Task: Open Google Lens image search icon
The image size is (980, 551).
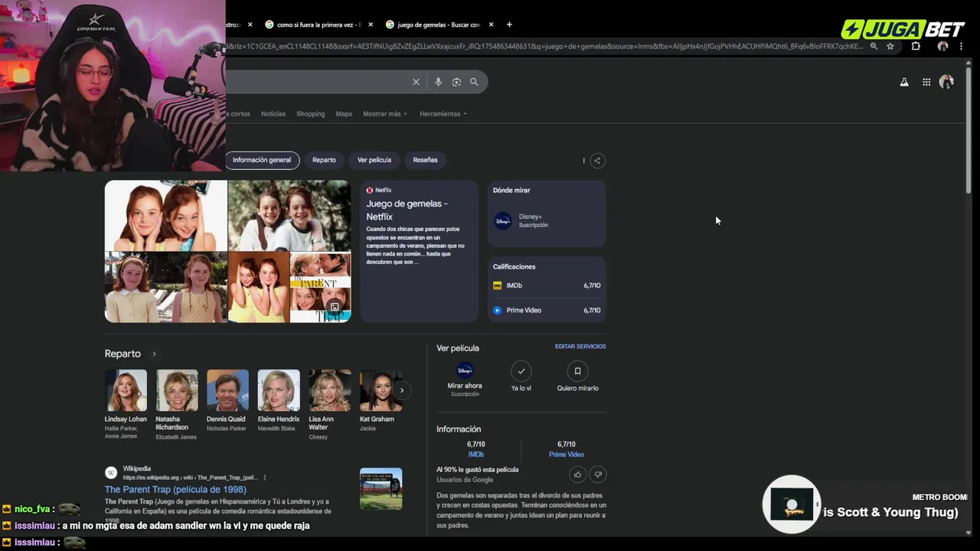Action: point(456,82)
